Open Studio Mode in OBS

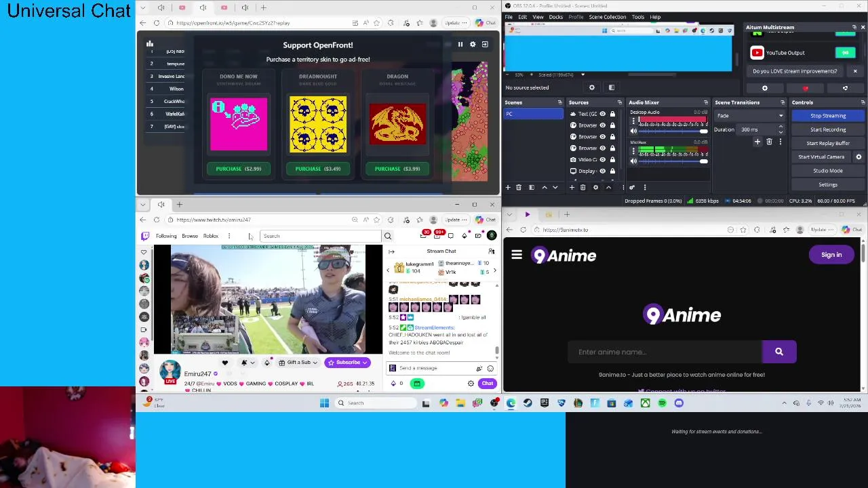(x=828, y=171)
